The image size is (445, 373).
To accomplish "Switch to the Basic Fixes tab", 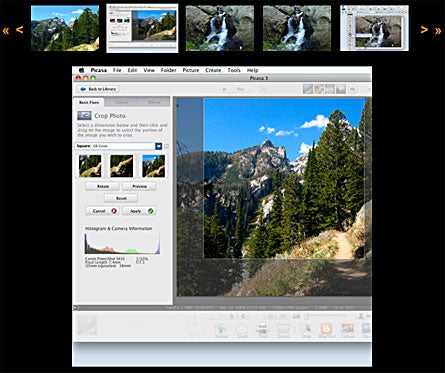I will click(x=89, y=102).
